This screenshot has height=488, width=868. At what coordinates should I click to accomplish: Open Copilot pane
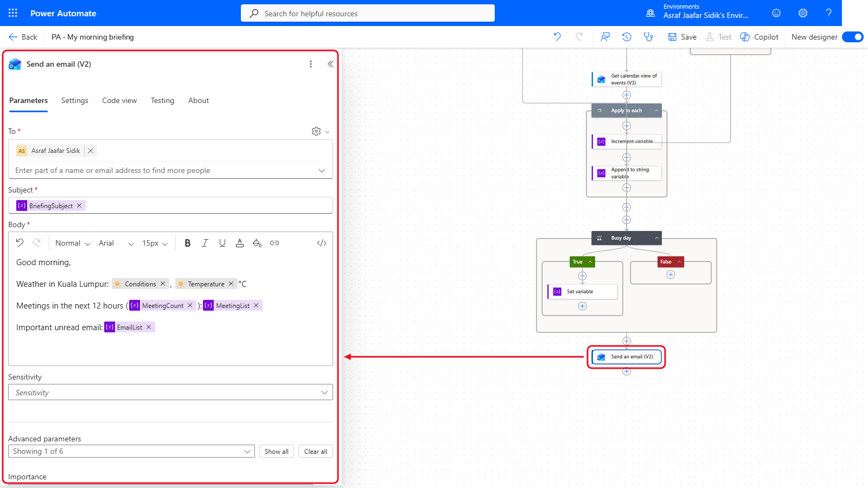click(x=759, y=37)
